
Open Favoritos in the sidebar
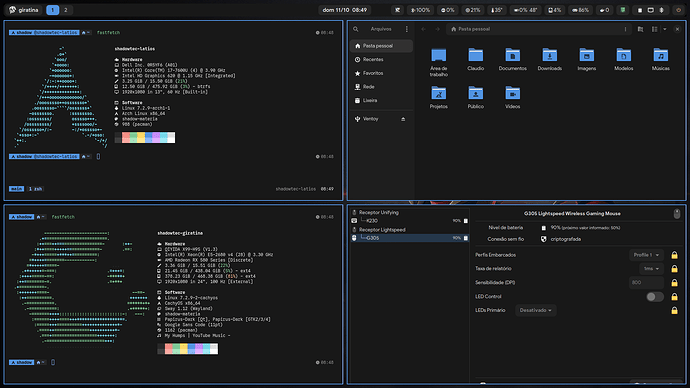381,73
